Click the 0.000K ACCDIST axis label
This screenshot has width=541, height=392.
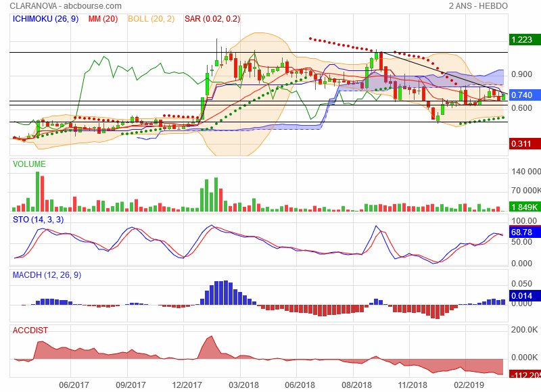pos(524,358)
